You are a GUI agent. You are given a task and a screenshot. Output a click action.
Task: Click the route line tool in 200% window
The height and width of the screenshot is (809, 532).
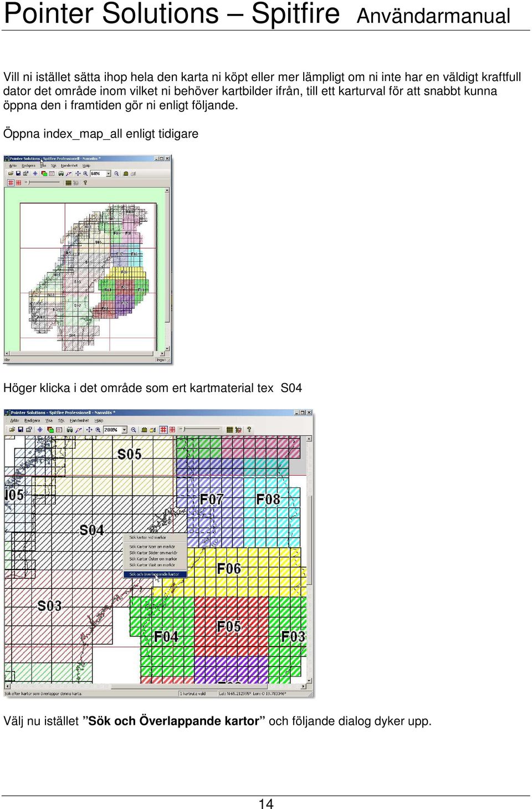pyautogui.click(x=78, y=430)
